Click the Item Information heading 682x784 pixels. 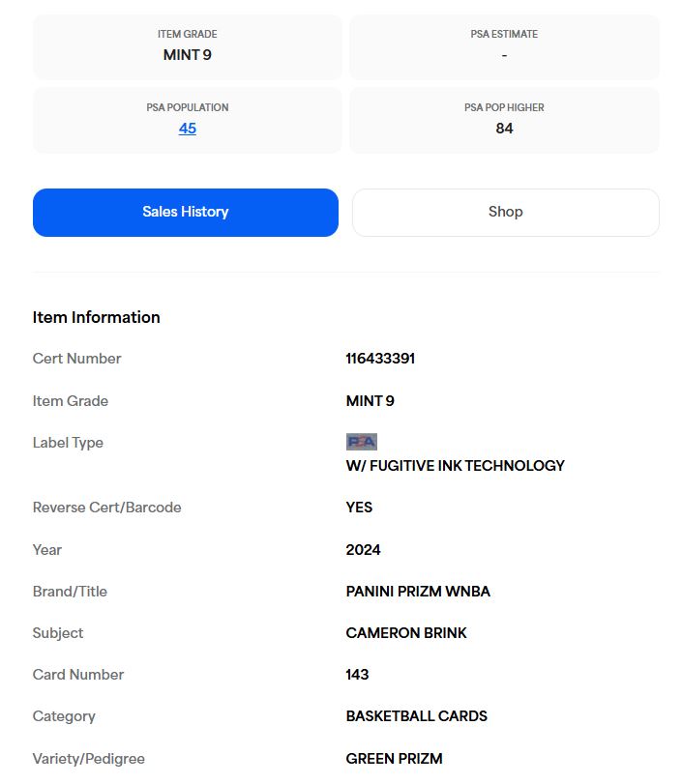point(96,317)
